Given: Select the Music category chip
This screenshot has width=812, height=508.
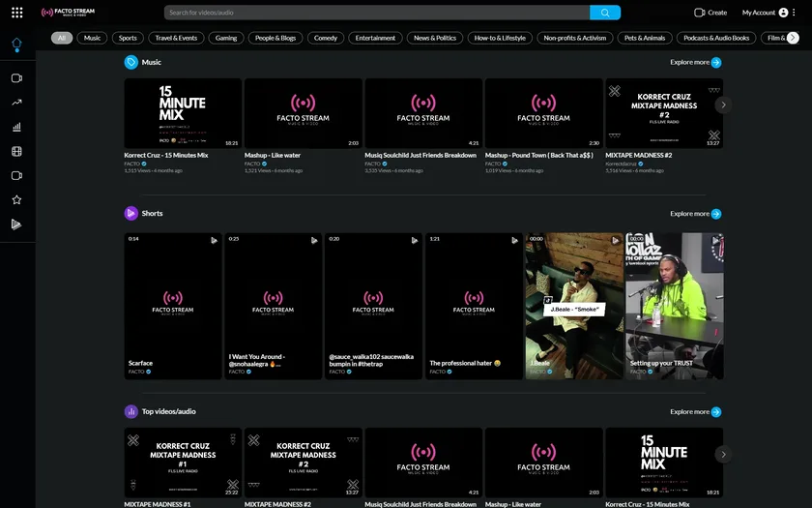Looking at the screenshot, I should pyautogui.click(x=92, y=38).
